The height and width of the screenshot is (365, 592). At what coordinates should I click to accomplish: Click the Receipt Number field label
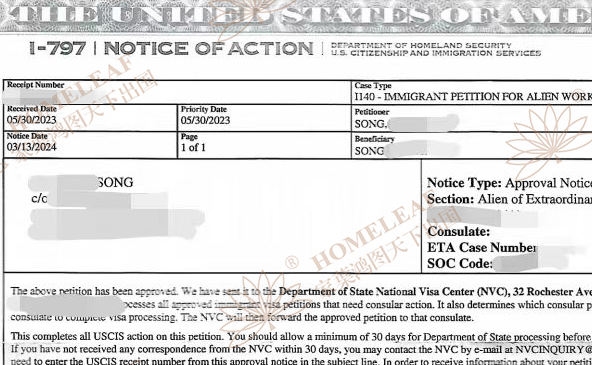35,85
